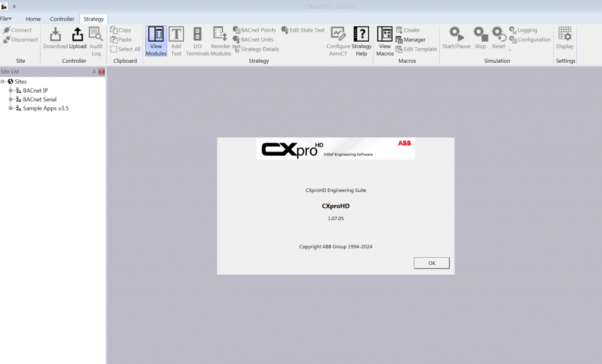602x364 pixels.
Task: Close the Site List panel
Action: (101, 72)
